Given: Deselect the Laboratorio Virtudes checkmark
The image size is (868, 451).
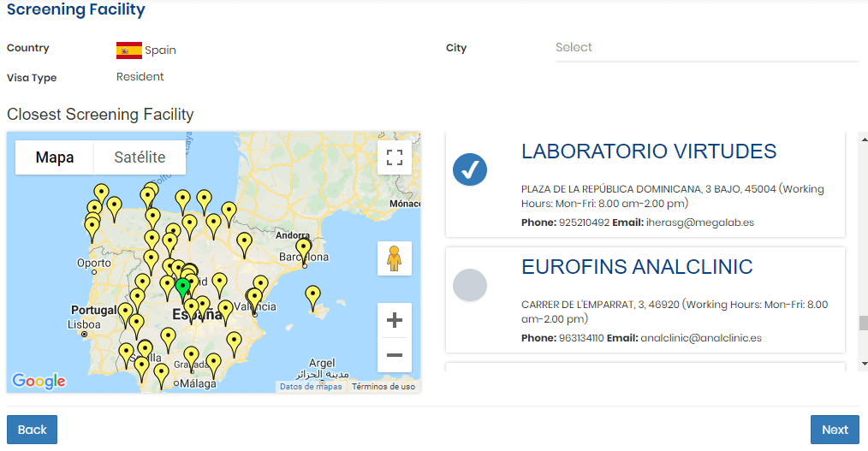Looking at the screenshot, I should coord(469,169).
